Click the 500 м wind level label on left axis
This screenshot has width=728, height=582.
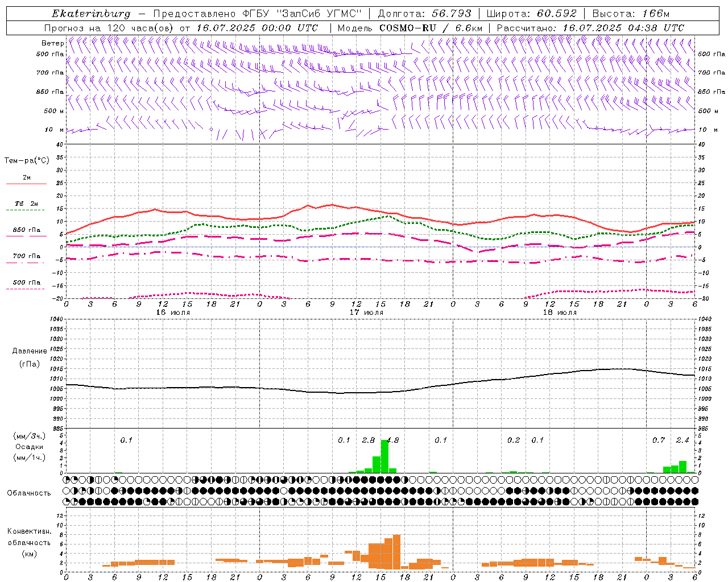[x=54, y=111]
